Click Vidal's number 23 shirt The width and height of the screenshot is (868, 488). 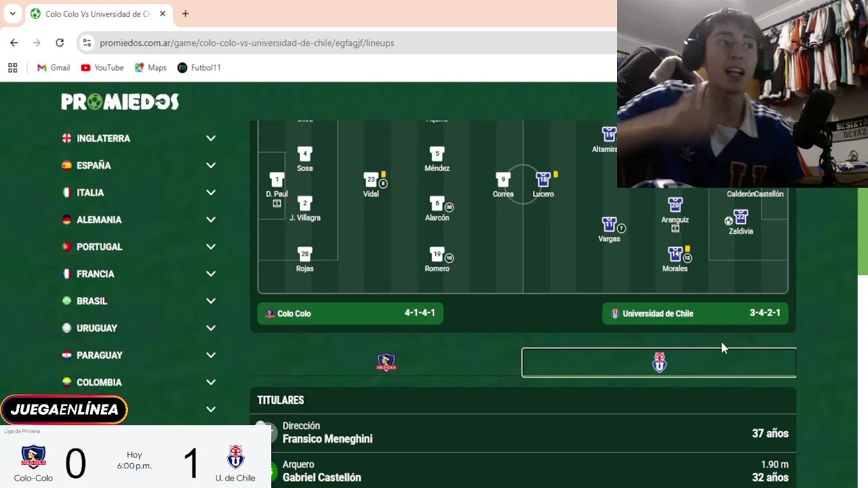click(x=371, y=180)
